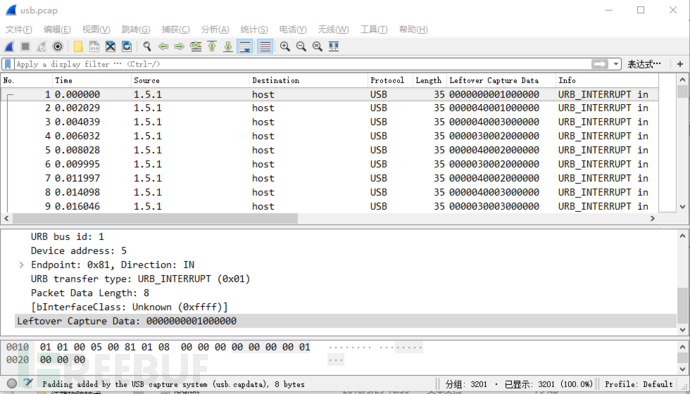The width and height of the screenshot is (690, 394).
Task: Open the 跳转(G) menu
Action: pyautogui.click(x=136, y=29)
